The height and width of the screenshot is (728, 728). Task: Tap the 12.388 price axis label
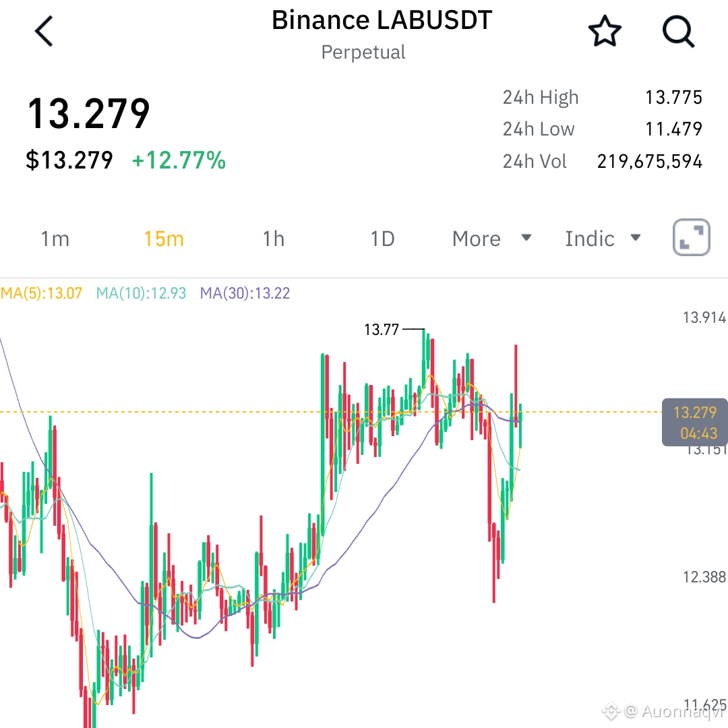[704, 577]
